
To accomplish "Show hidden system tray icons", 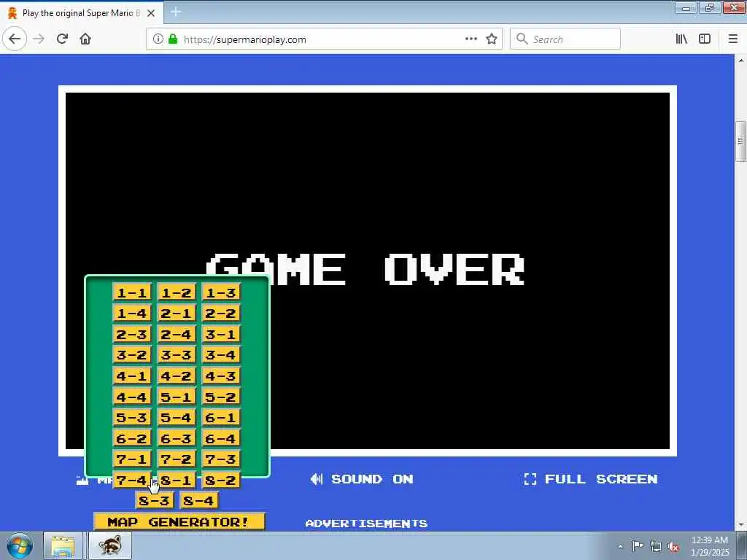I will [620, 547].
